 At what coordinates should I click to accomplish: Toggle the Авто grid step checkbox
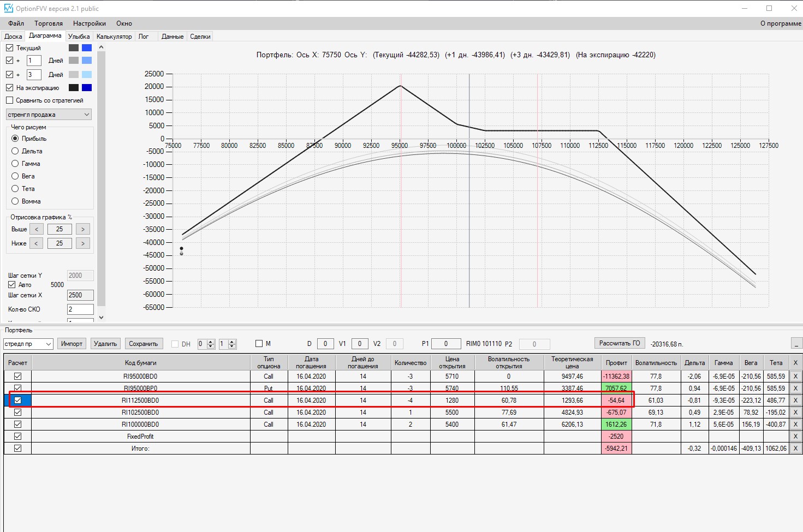coord(11,285)
